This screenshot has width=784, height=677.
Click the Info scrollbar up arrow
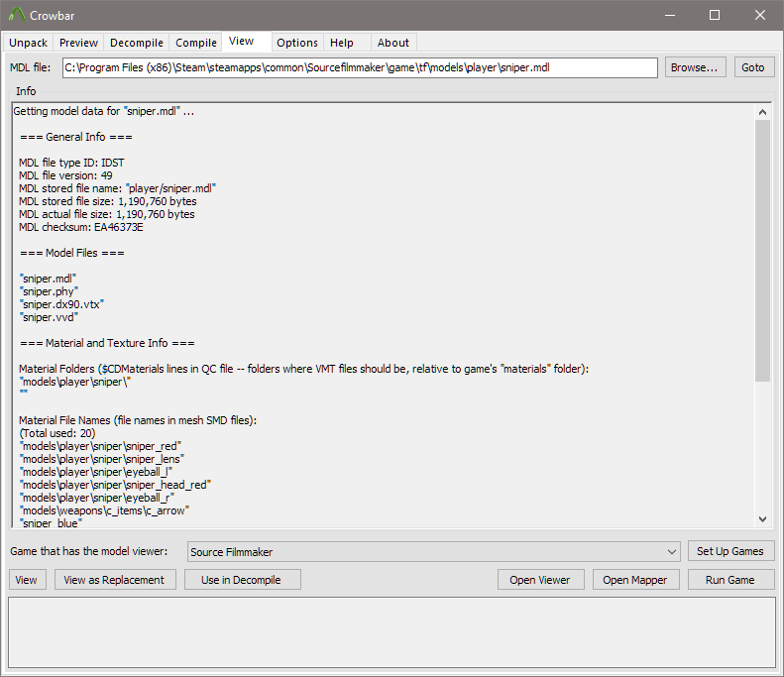point(762,112)
